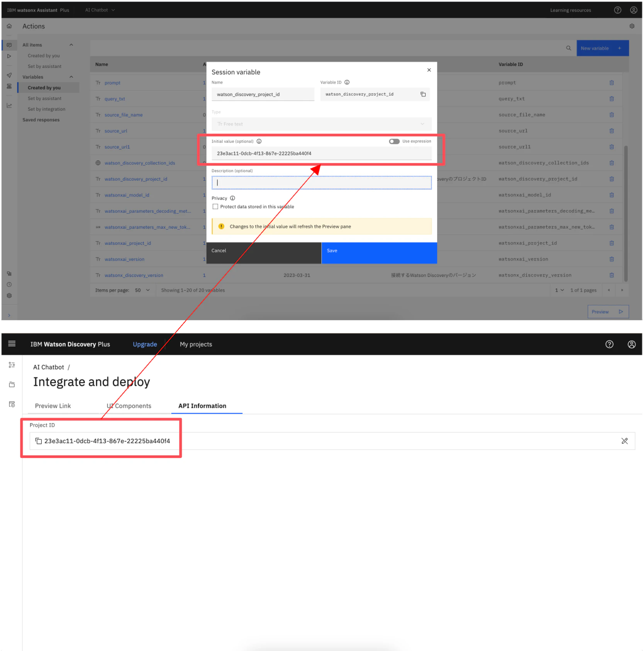Collapse the All items section

pos(71,45)
